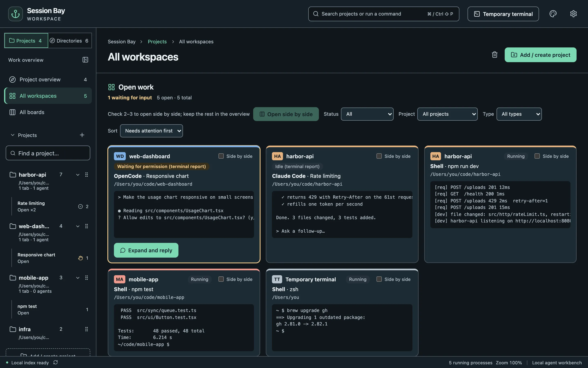Click the trash icon beside Add / create project

[495, 55]
